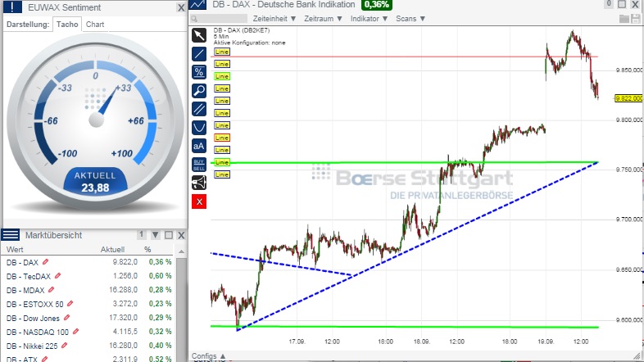Open the BUY SELL marker tool
This screenshot has height=362, width=644.
click(199, 165)
